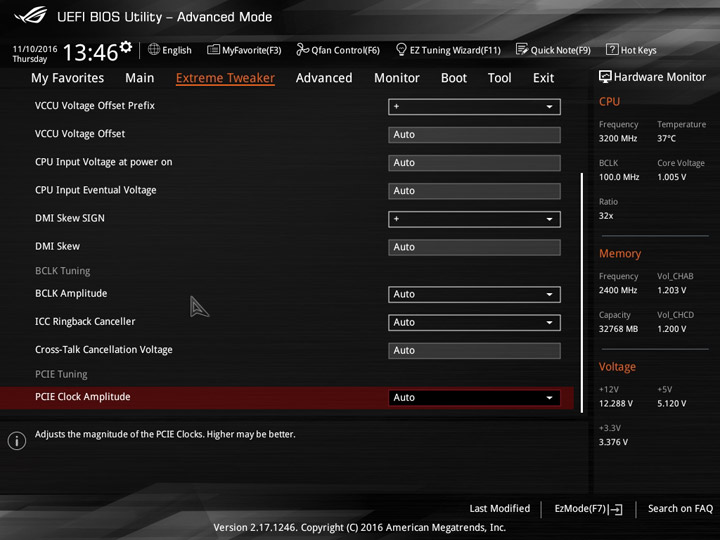Viewport: 720px width, 540px height.
Task: Click the EZ Tuning Wizard lightbulb icon
Action: (401, 49)
